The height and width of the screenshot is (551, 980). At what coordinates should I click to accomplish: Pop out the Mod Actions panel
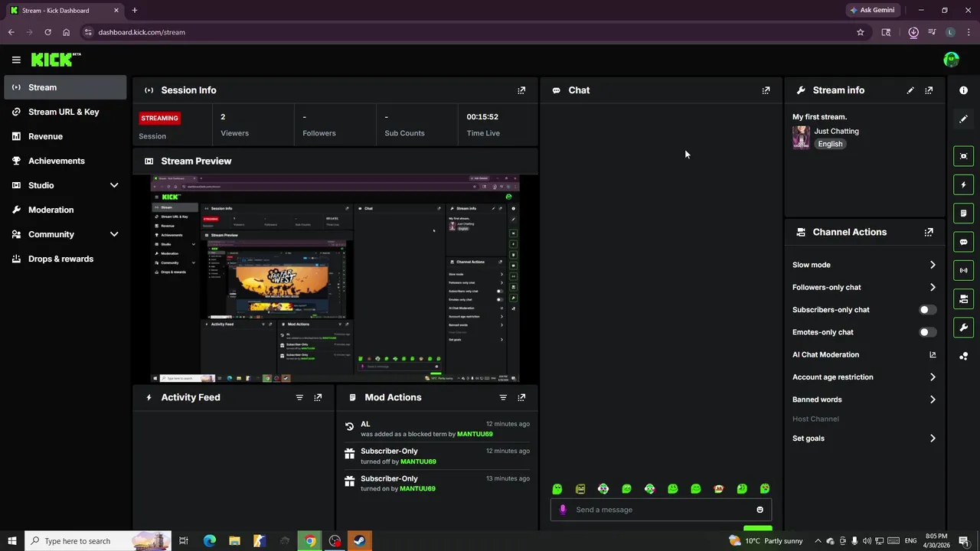[x=521, y=397]
